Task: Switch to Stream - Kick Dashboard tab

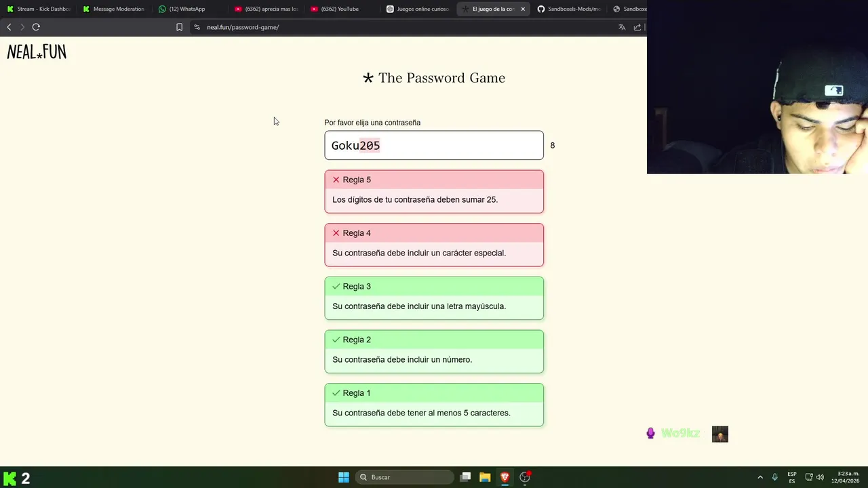Action: [x=39, y=9]
